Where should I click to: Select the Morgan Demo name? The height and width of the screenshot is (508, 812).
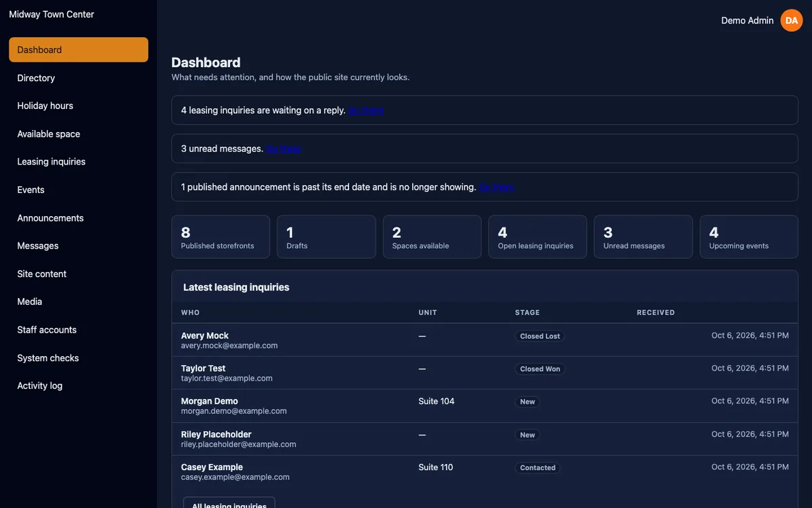(209, 401)
